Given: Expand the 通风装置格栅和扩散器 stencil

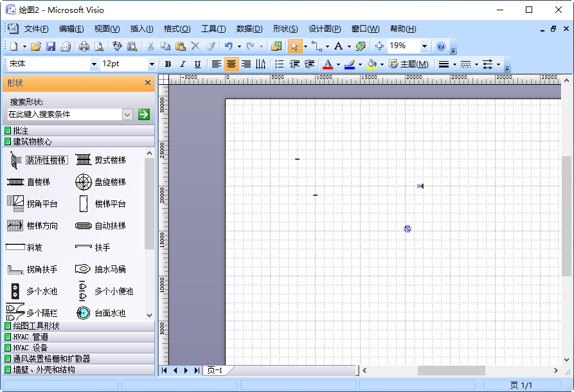Looking at the screenshot, I should [78, 359].
